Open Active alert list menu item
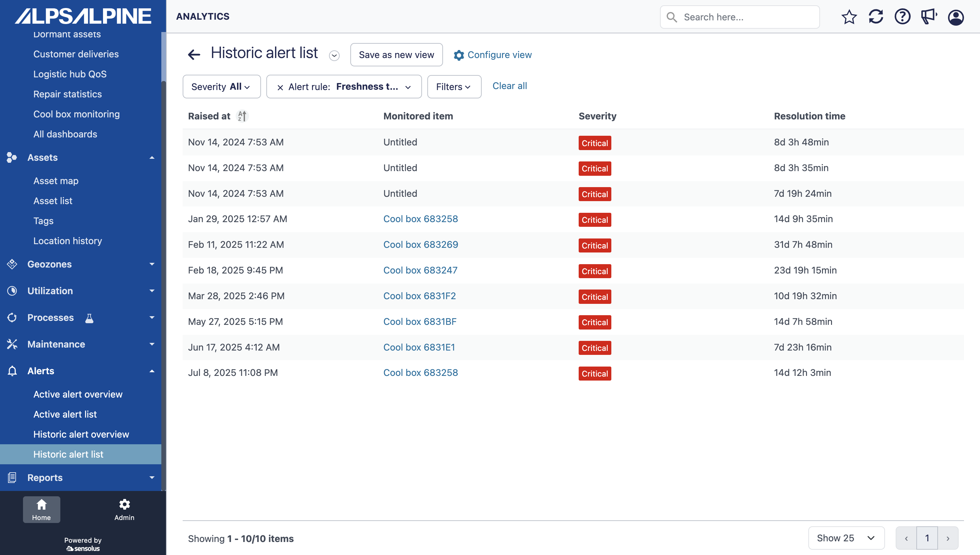Image resolution: width=980 pixels, height=555 pixels. coord(65,414)
